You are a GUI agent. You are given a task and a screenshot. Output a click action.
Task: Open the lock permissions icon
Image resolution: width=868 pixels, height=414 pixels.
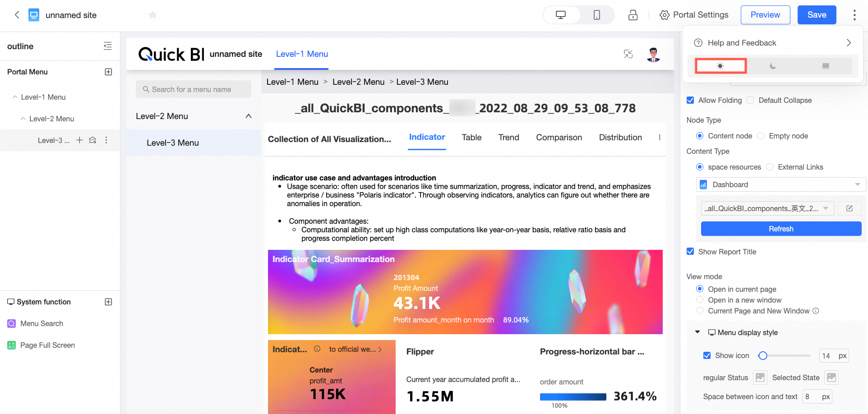tap(633, 15)
